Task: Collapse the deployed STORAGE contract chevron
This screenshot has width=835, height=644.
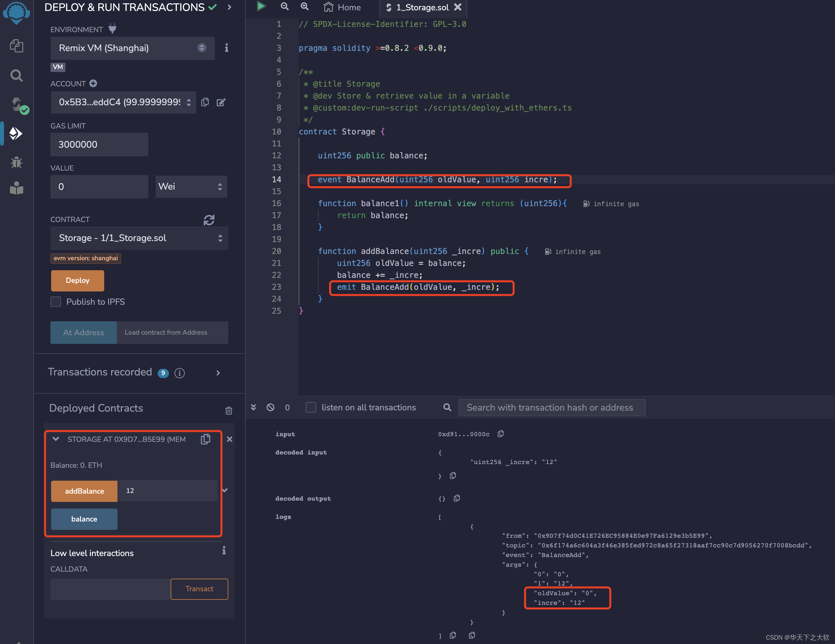Action: pos(56,439)
